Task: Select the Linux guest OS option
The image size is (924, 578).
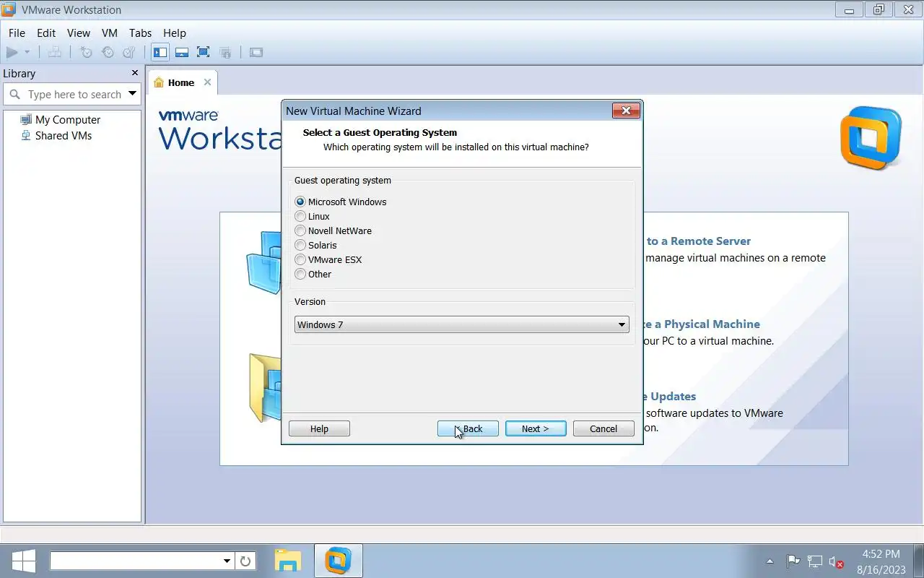Action: point(313,216)
